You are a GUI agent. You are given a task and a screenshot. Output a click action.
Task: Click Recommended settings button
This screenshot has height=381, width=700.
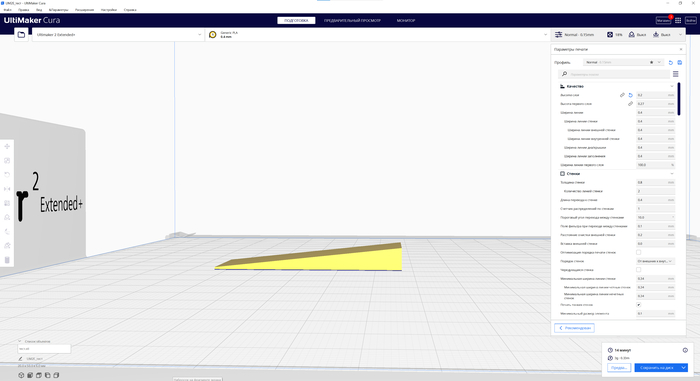[575, 328]
